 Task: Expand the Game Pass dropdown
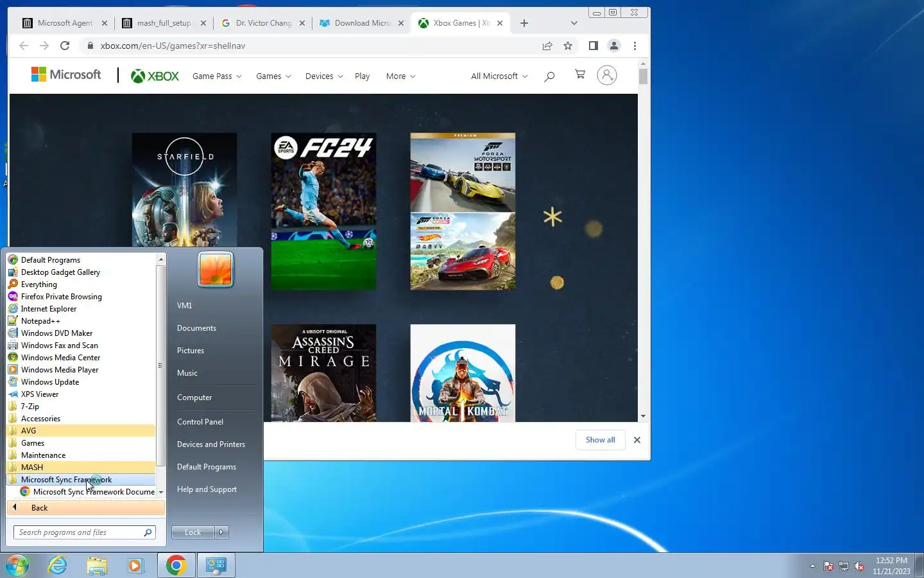point(217,76)
